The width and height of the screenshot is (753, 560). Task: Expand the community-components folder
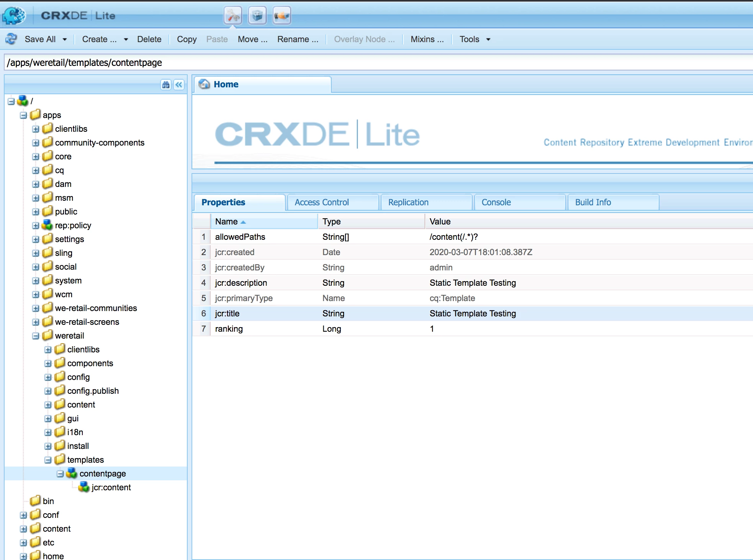point(36,143)
